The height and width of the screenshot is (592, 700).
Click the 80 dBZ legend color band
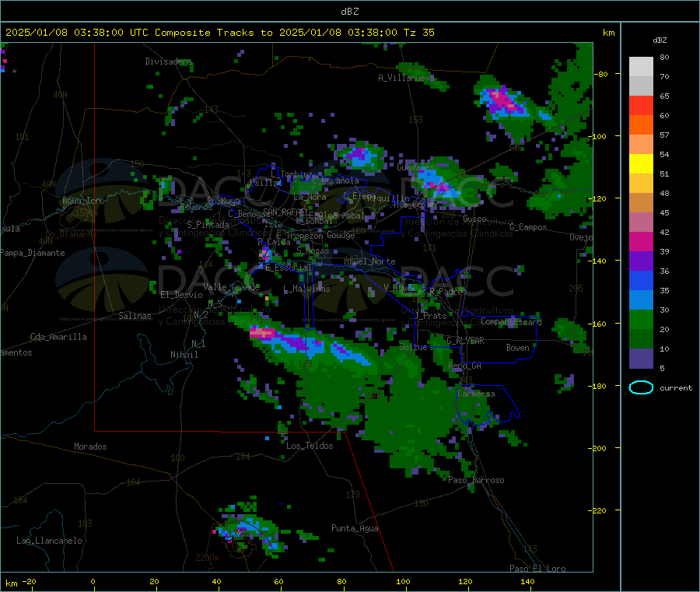coord(641,67)
